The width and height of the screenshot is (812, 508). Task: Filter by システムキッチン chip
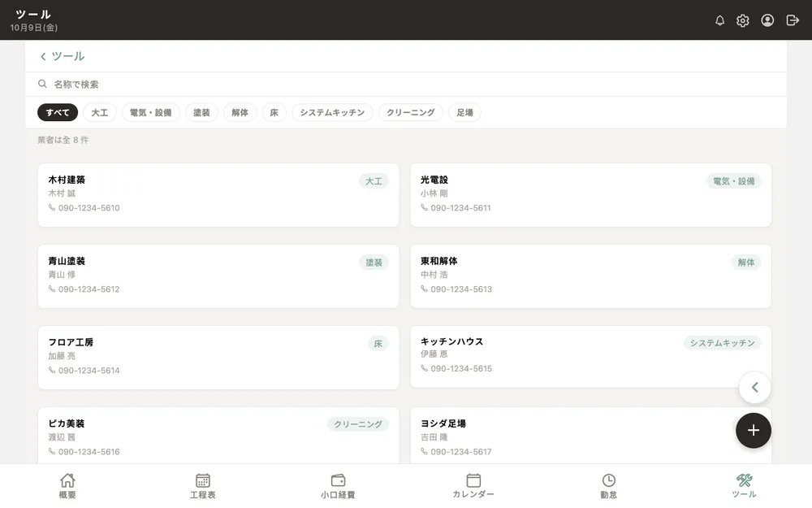tap(332, 112)
